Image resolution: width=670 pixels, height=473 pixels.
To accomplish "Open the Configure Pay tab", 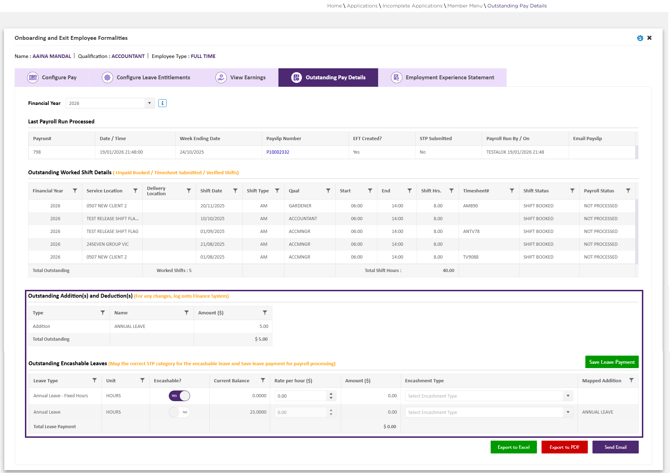I will click(52, 77).
